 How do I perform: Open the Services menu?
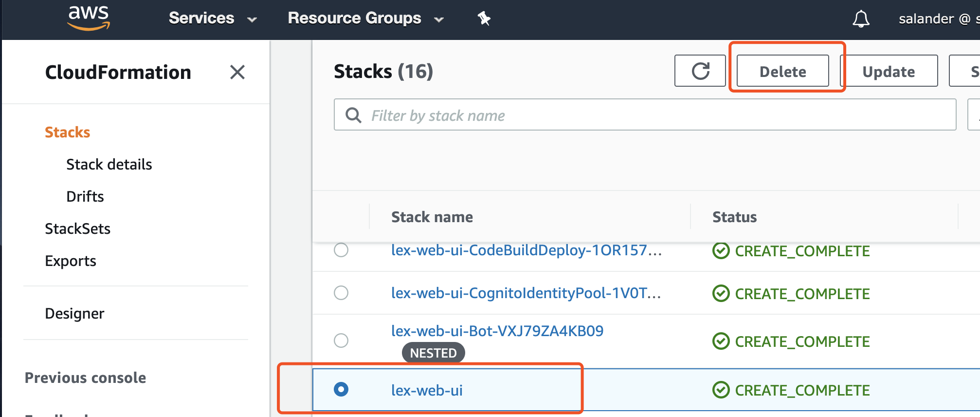coord(213,19)
